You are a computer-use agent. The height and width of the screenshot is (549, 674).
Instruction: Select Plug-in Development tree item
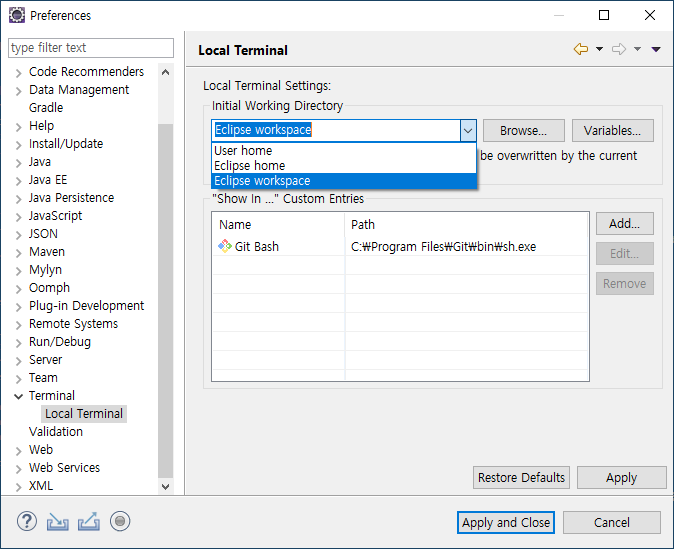(x=86, y=306)
